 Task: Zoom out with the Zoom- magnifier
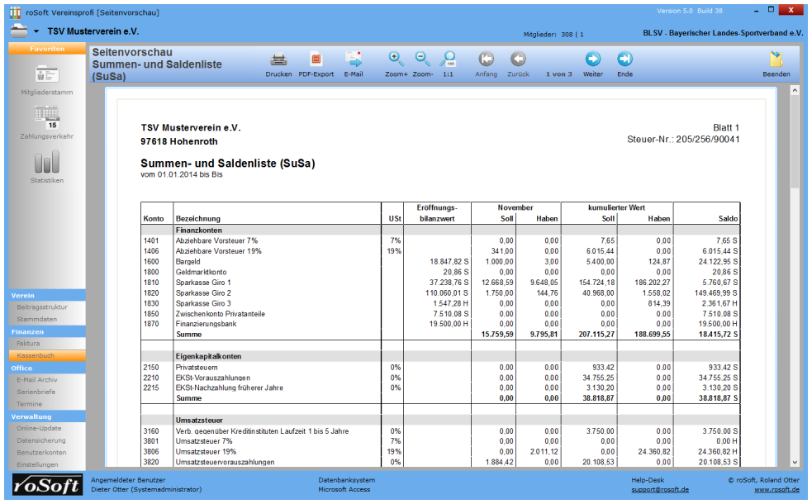422,59
